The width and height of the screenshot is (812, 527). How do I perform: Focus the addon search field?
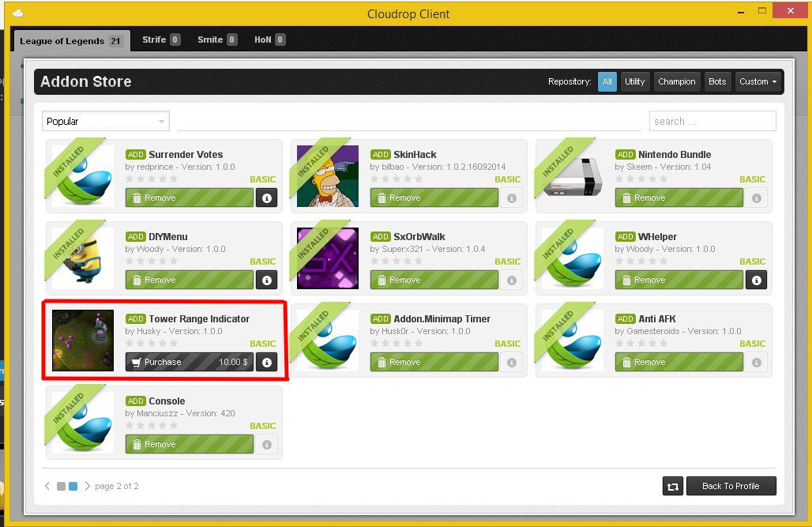[712, 121]
